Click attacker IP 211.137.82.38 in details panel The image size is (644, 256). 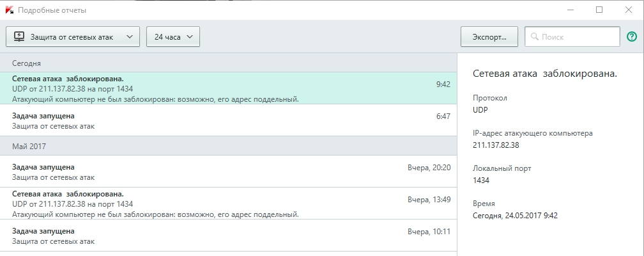[x=496, y=145]
